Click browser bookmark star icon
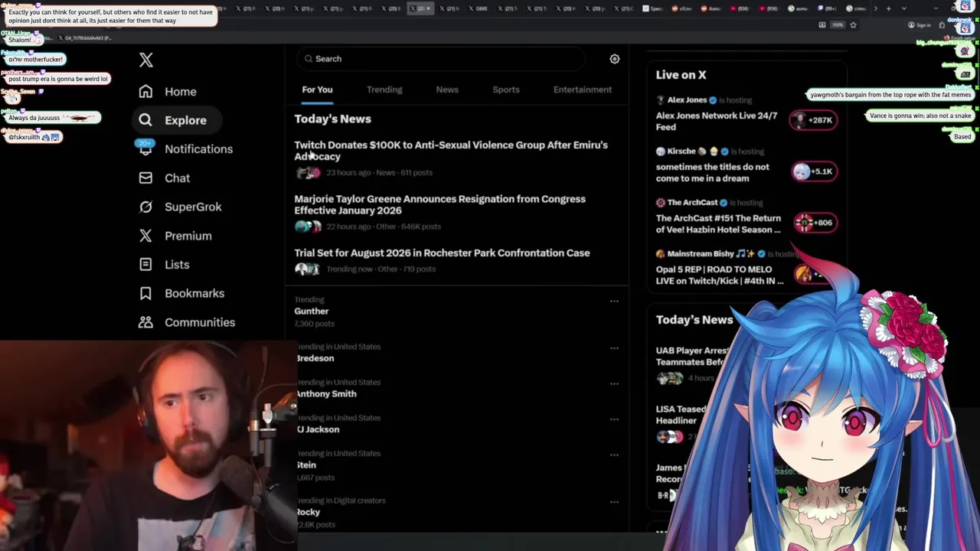 pyautogui.click(x=853, y=24)
